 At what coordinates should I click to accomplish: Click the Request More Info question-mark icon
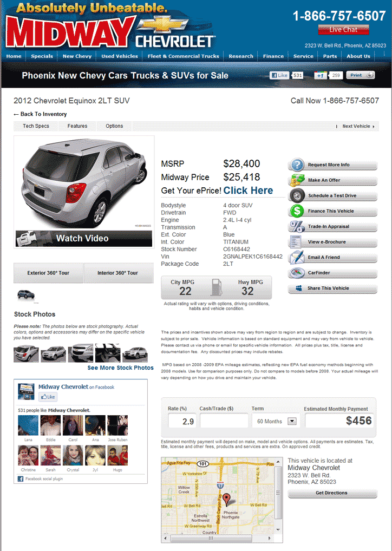tap(297, 165)
